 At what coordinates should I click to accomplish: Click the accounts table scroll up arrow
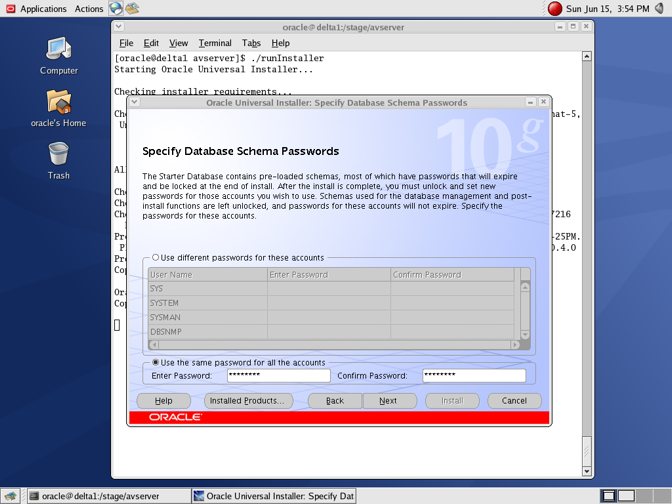tap(525, 287)
